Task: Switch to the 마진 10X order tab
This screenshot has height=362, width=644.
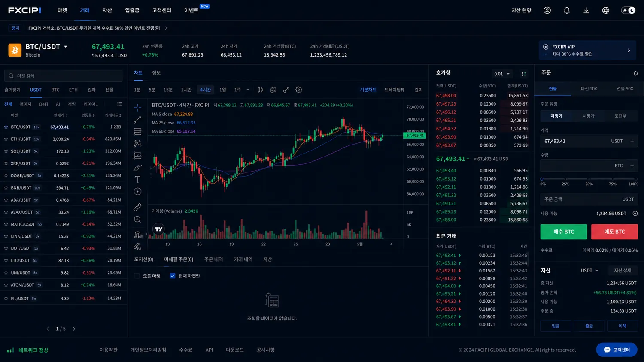Action: [x=589, y=89]
